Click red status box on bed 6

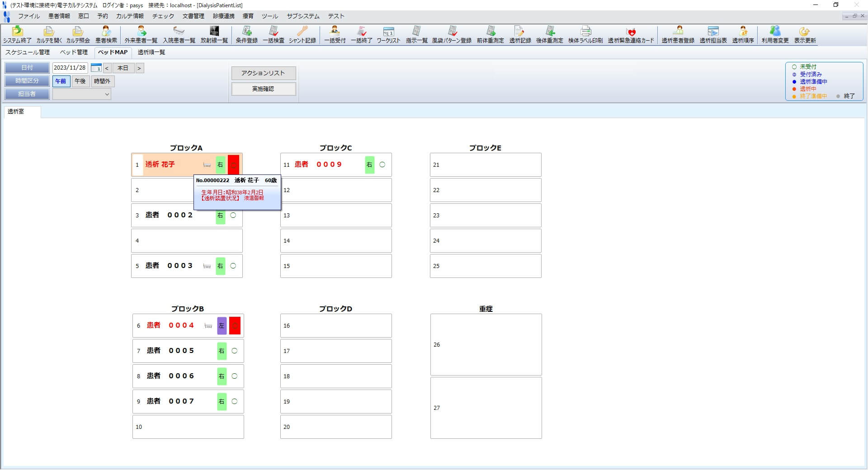pyautogui.click(x=235, y=325)
